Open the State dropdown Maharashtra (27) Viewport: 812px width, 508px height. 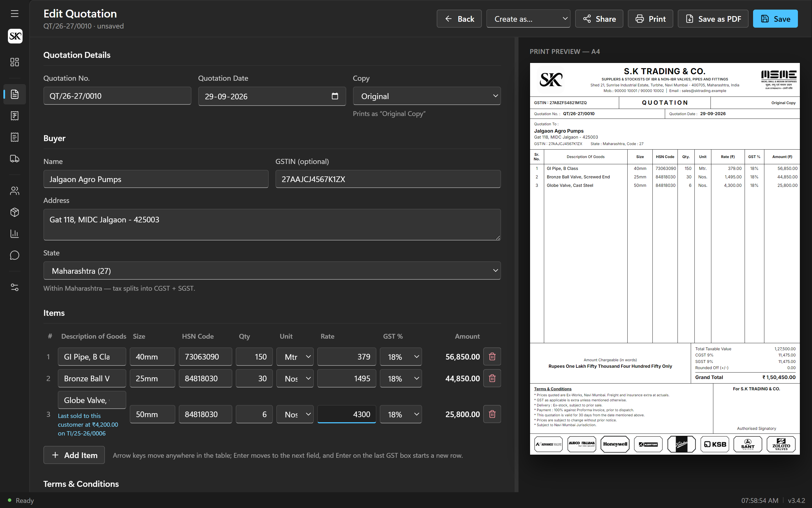272,270
